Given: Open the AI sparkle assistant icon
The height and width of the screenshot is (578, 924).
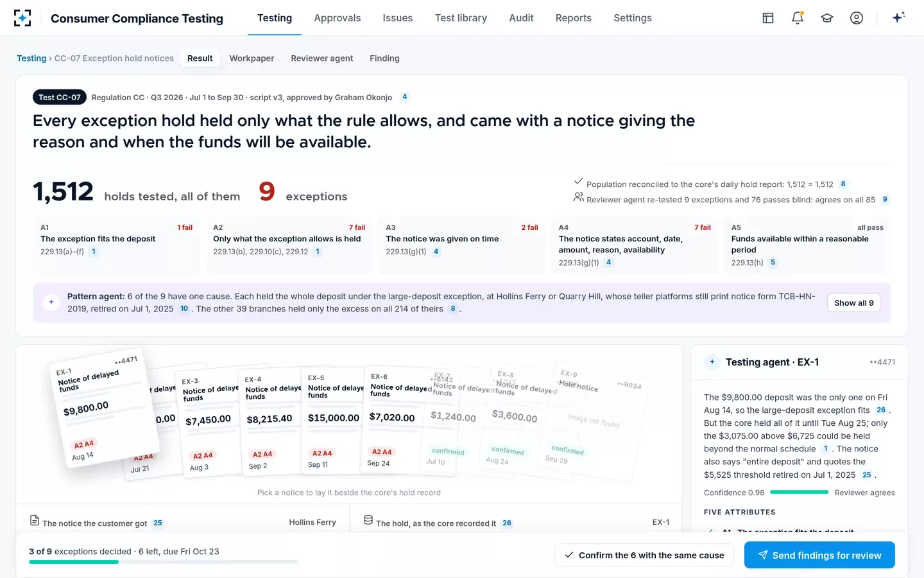Looking at the screenshot, I should pos(898,17).
